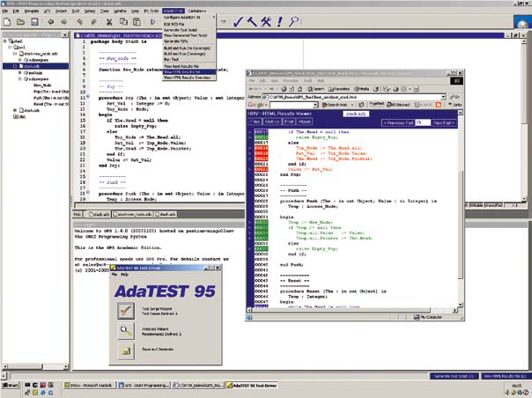The image size is (532, 398).
Task: Click the stack.adb file label in results viewer
Action: [356, 114]
